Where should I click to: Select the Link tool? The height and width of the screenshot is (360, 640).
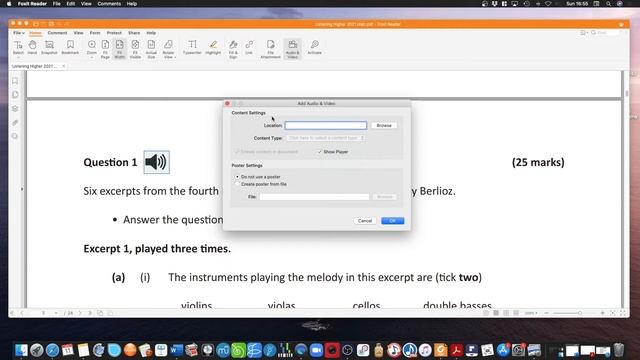coord(249,47)
